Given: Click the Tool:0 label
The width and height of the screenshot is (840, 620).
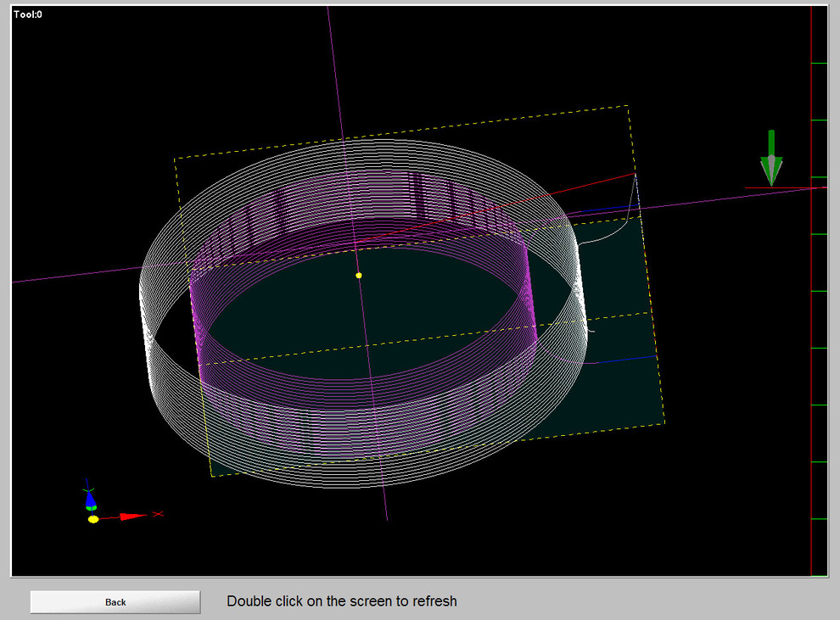Looking at the screenshot, I should point(28,14).
